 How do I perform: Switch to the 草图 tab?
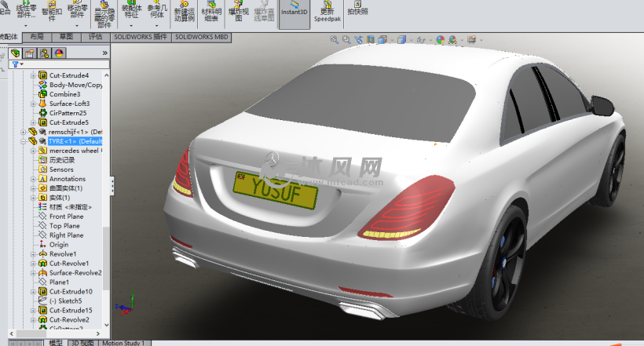pos(66,37)
